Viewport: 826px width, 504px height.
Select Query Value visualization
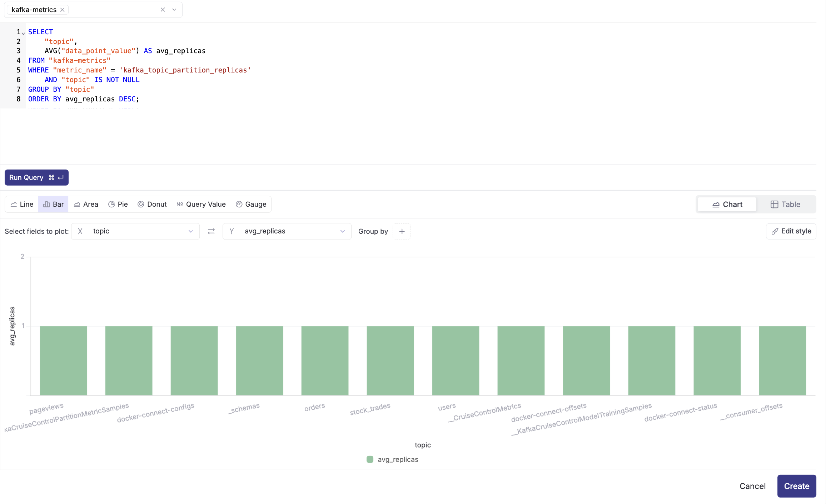(x=201, y=204)
